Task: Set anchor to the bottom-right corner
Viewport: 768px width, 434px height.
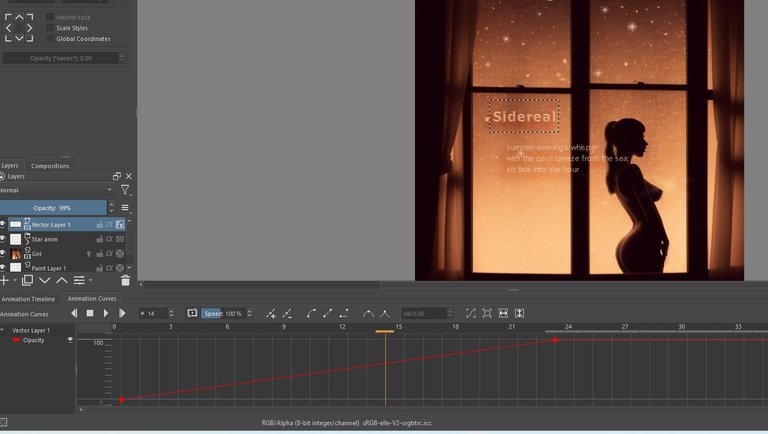Action: pyautogui.click(x=30, y=38)
